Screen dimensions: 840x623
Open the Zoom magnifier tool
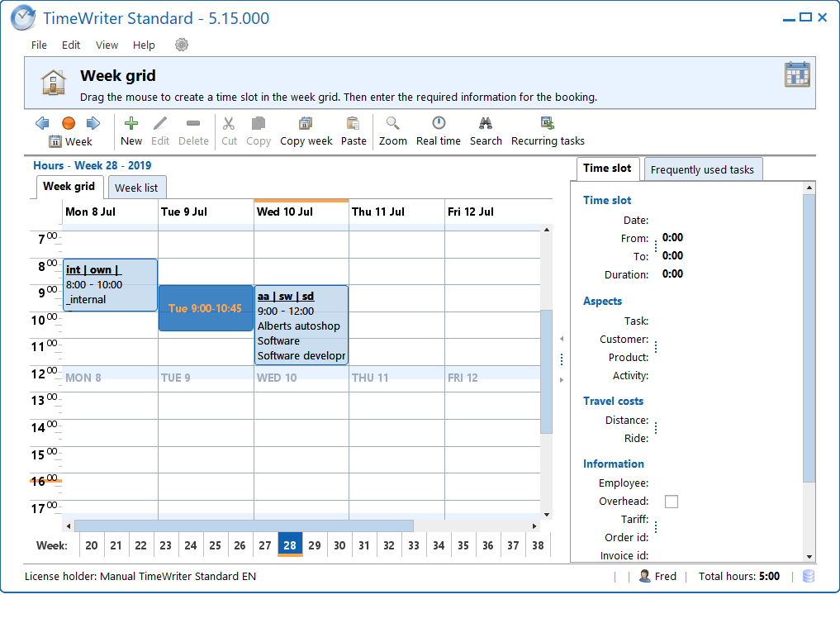pos(392,124)
